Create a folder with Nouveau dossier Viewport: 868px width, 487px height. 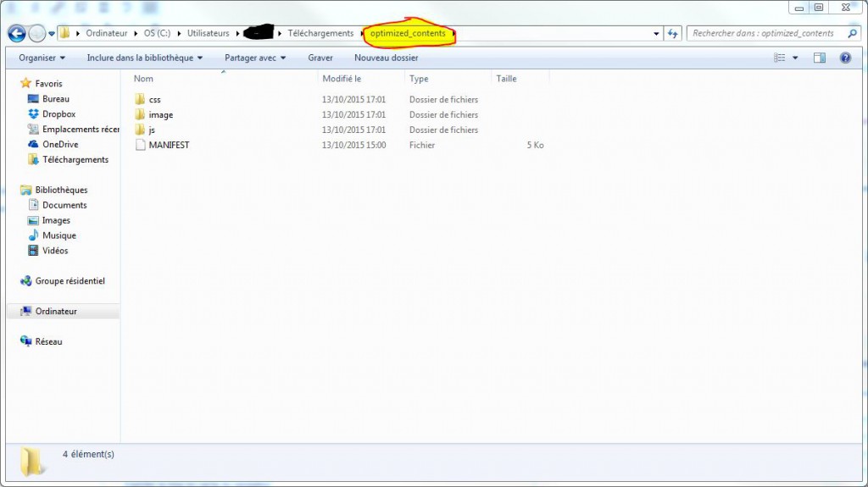[x=386, y=58]
